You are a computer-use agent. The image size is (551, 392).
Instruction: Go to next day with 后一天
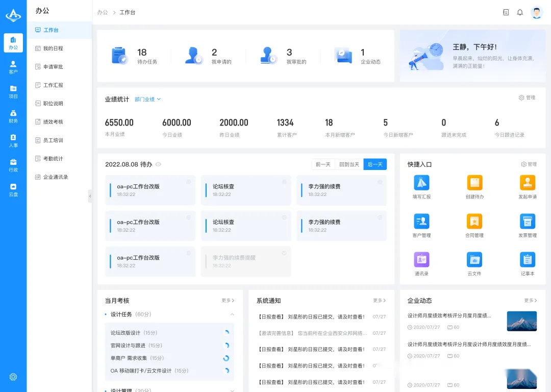pyautogui.click(x=375, y=164)
